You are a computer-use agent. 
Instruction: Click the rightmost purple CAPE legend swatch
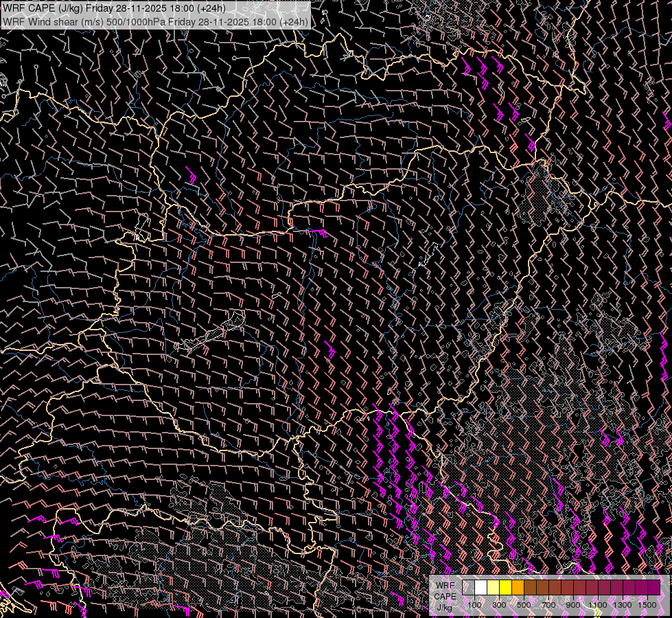[653, 588]
